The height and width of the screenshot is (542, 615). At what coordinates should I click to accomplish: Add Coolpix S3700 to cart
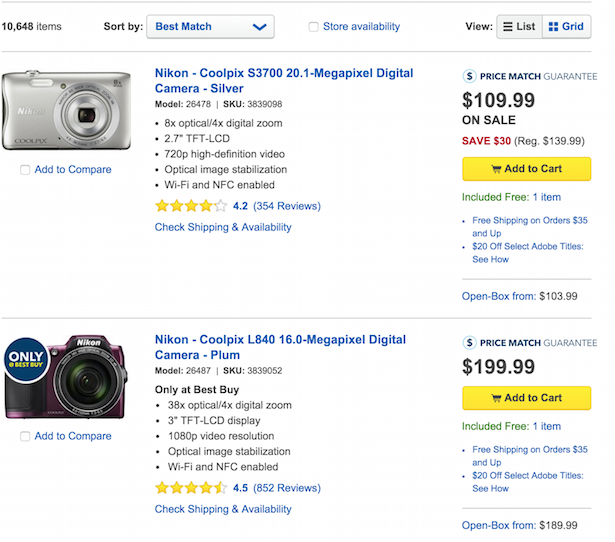point(526,169)
